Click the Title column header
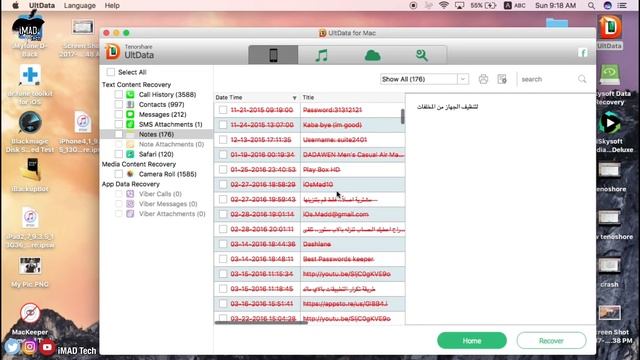640x360 pixels. (308, 98)
